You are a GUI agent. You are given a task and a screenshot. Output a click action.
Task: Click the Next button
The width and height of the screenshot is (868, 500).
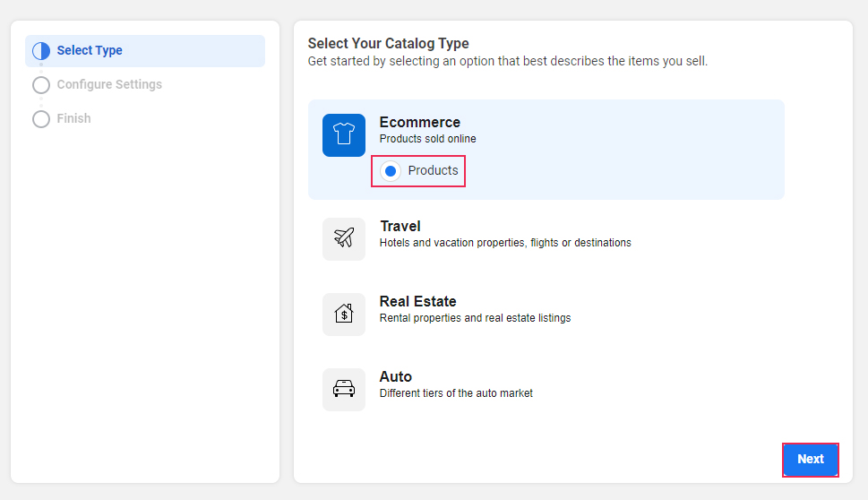click(811, 460)
